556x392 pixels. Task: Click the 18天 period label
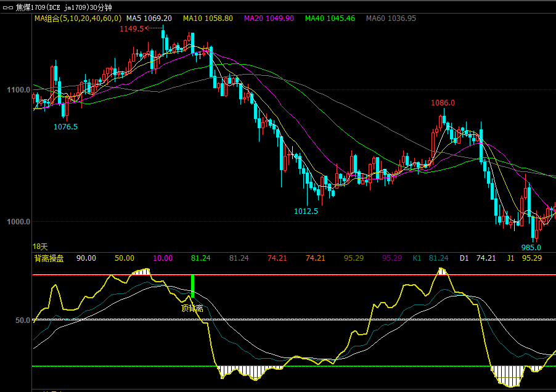coord(40,247)
